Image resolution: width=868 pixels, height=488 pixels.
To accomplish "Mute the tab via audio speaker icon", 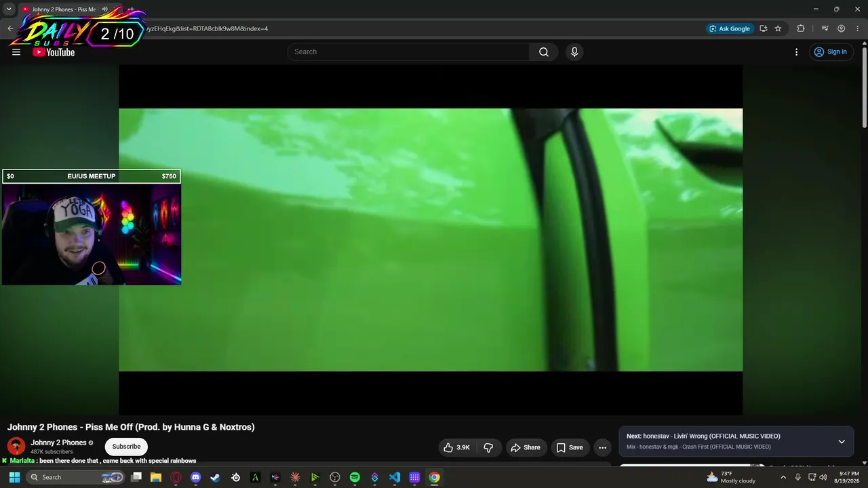I will (x=104, y=9).
